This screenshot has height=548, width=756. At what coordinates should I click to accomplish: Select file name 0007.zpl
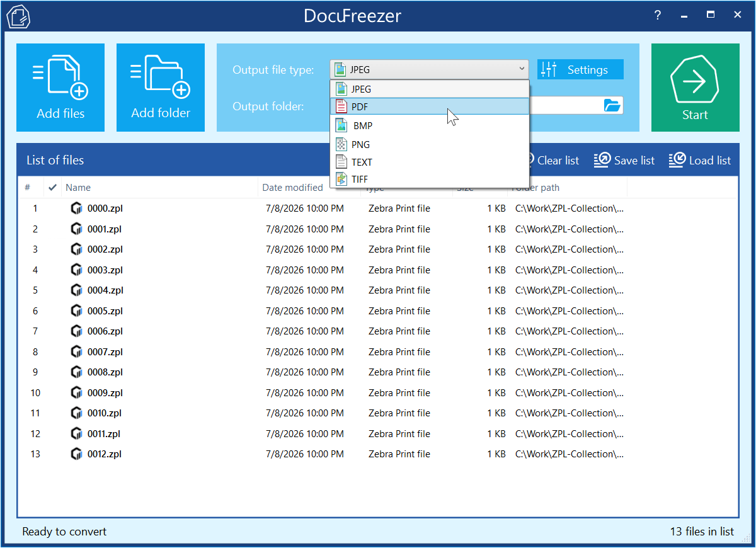point(105,352)
